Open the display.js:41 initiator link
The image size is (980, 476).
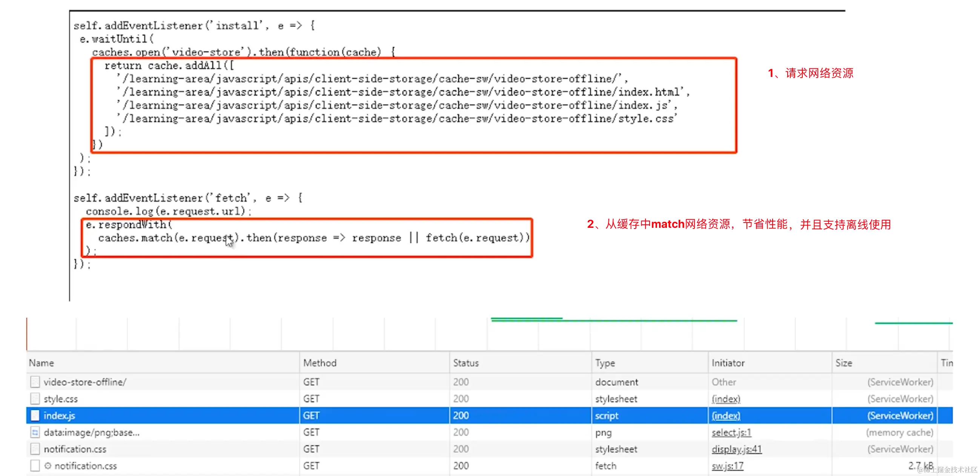click(737, 448)
